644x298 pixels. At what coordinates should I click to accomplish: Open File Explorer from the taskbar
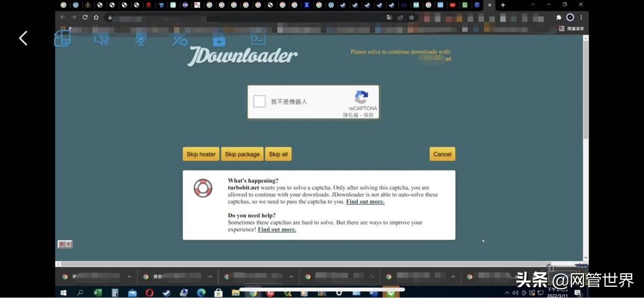point(235,293)
